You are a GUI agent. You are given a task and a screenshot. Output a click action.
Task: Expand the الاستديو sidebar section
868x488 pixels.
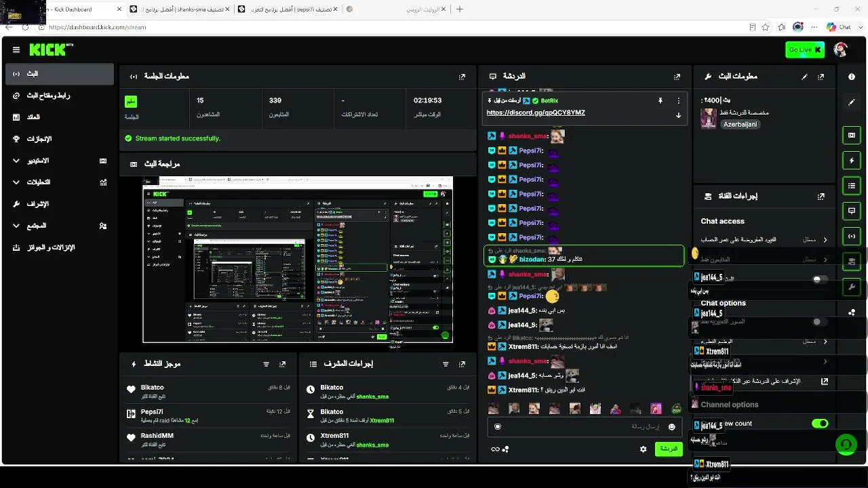60,161
